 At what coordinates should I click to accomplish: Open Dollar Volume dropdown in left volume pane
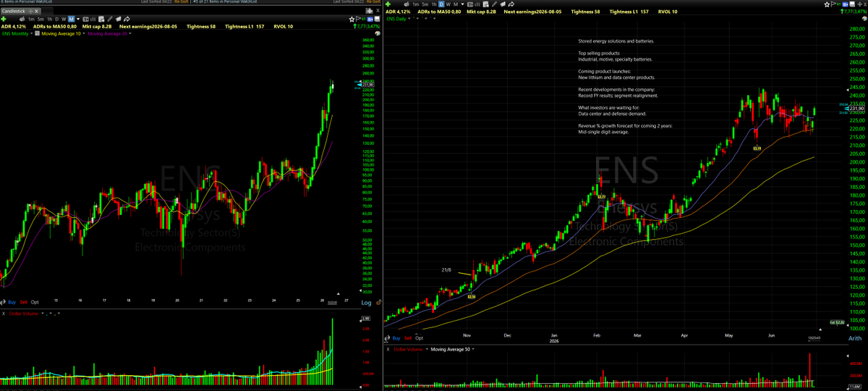click(x=43, y=313)
